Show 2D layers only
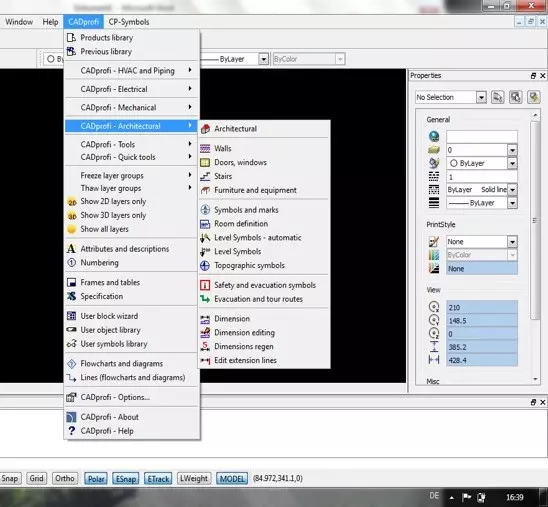 (x=132, y=201)
